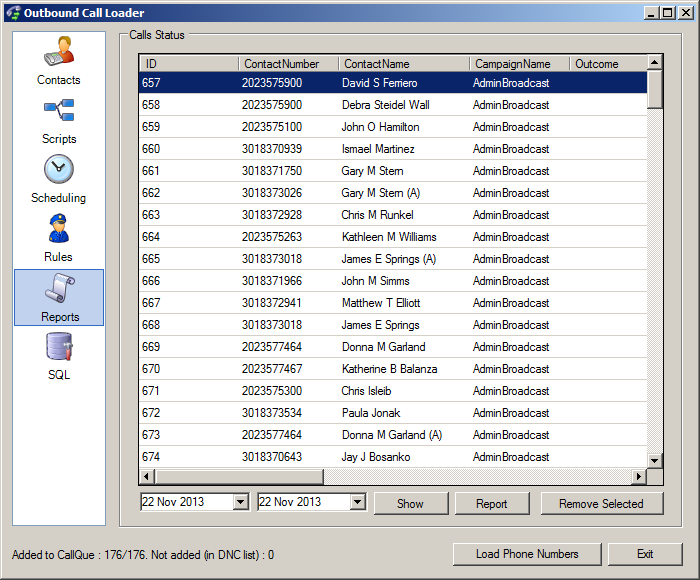Sort by Outcome column header
Image resolution: width=700 pixels, height=580 pixels.
[x=608, y=64]
